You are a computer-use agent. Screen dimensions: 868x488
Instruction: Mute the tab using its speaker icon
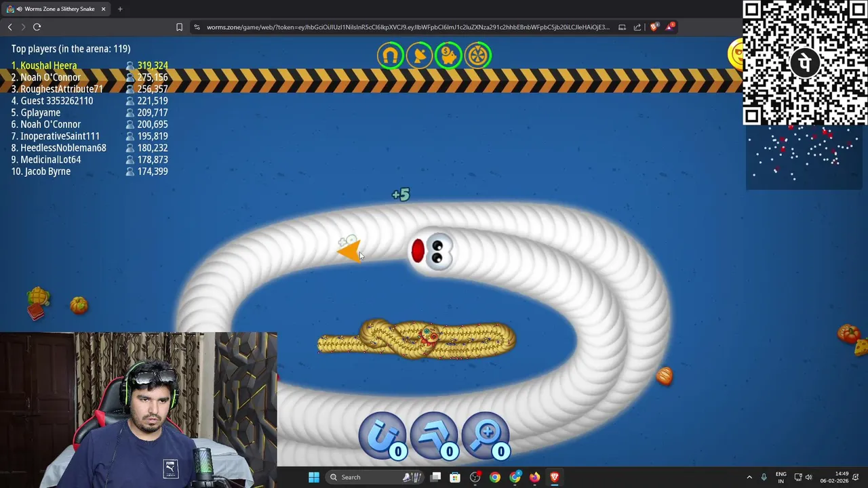(19, 9)
